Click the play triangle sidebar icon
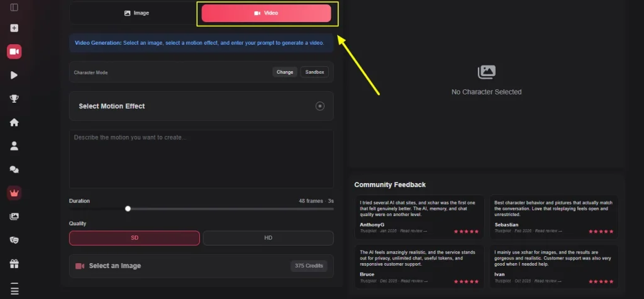This screenshot has height=299, width=644. [x=14, y=76]
